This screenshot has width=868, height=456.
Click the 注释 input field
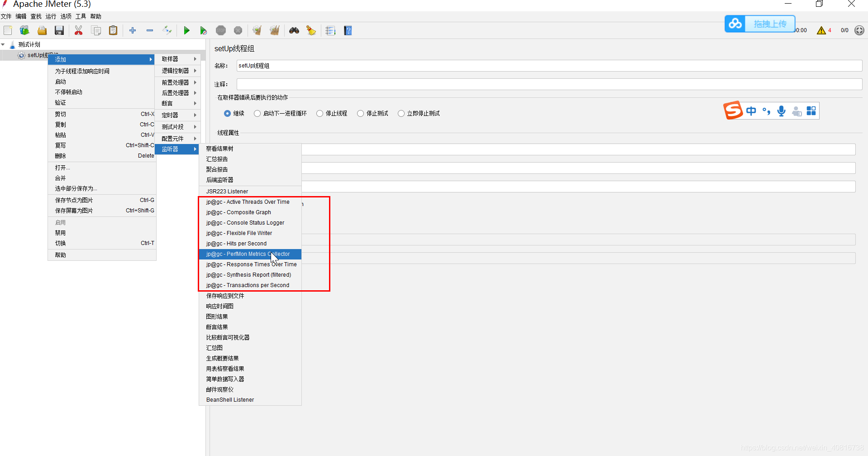[x=549, y=84]
